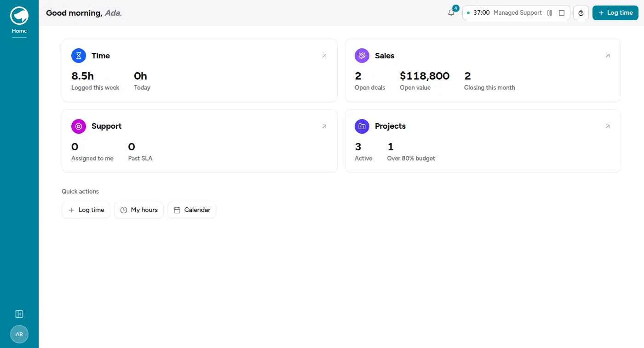Viewport: 644px width, 348px height.
Task: Open Calendar quick action
Action: point(192,210)
